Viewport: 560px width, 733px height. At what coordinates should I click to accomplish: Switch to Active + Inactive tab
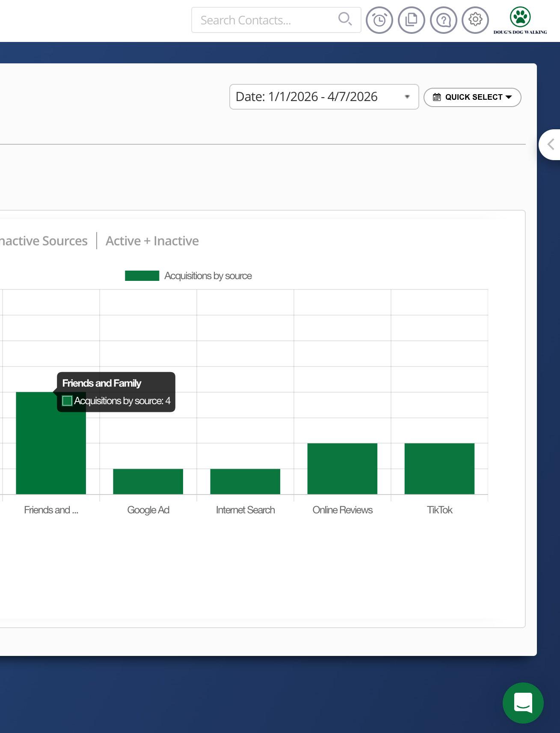click(x=152, y=241)
